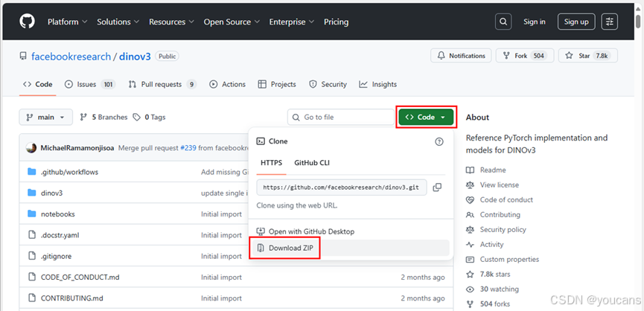Click the fork icon beside 504 forks
Screen dimensions: 644x311
(x=470, y=304)
